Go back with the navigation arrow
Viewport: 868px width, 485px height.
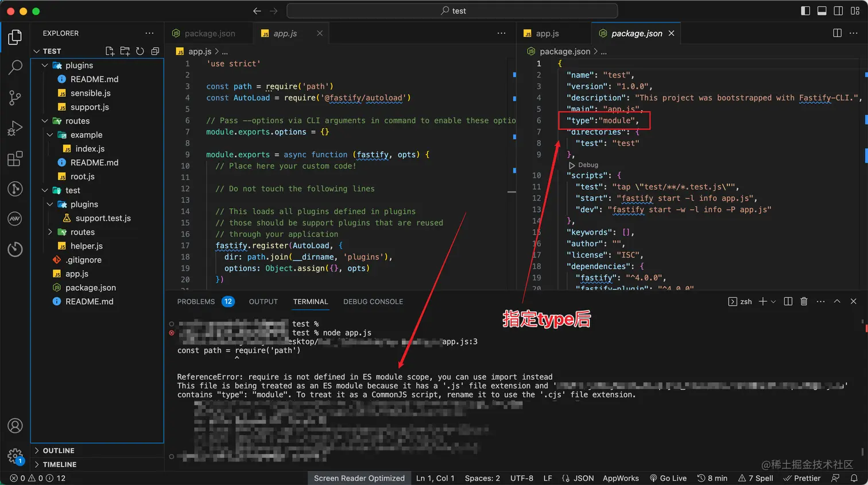click(257, 11)
